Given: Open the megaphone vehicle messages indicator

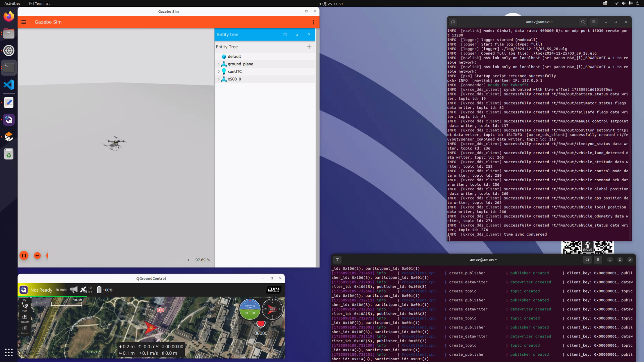Looking at the screenshot, I should [74, 290].
